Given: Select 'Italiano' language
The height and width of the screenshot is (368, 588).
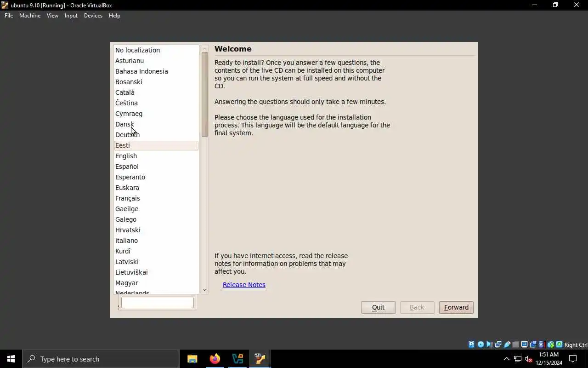Looking at the screenshot, I should (x=156, y=241).
